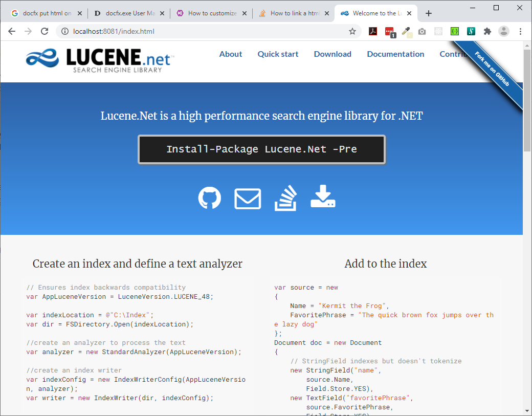Open the Documentation nav link
Image resolution: width=532 pixels, height=416 pixels.
395,54
